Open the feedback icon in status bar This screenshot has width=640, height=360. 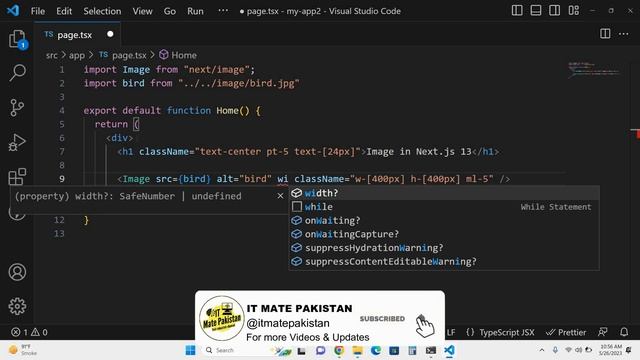[x=602, y=332]
